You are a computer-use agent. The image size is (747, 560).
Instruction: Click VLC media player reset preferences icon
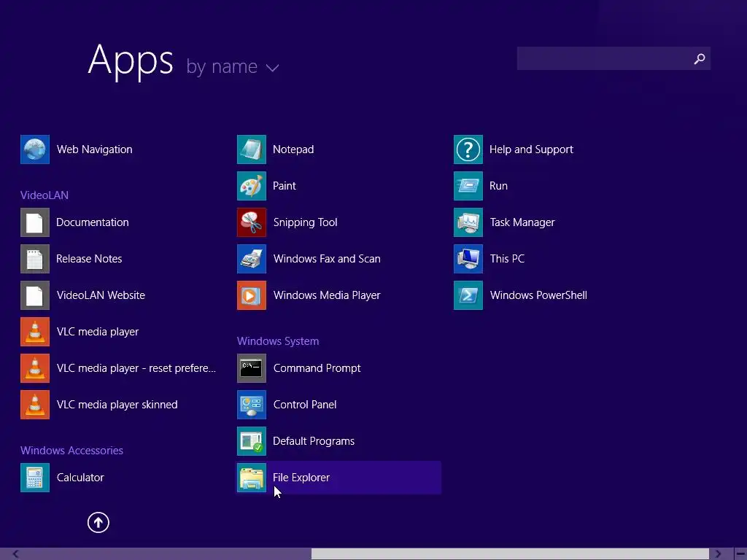[35, 368]
